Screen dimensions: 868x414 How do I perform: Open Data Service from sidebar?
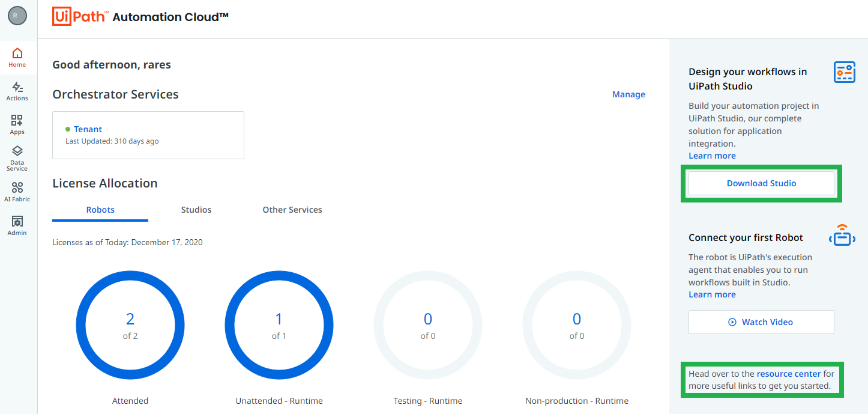coord(17,158)
